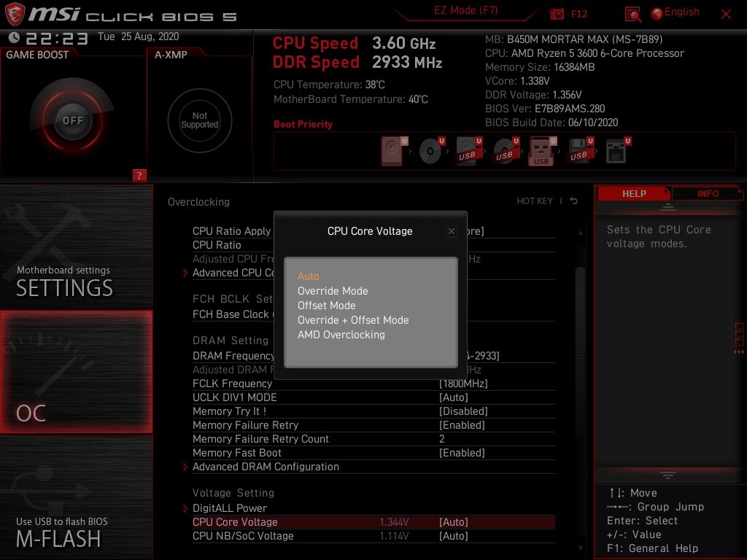
Task: Open CPU Core Voltage [Auto] value
Action: [x=454, y=522]
